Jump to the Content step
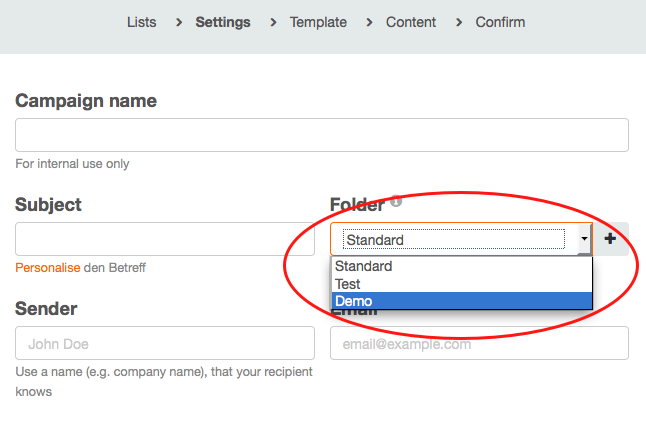646x433 pixels. [411, 22]
